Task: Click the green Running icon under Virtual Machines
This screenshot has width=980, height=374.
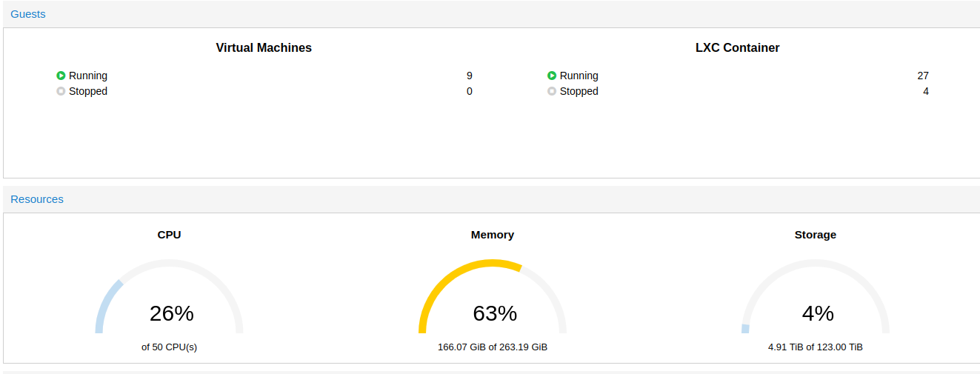Action: point(61,76)
